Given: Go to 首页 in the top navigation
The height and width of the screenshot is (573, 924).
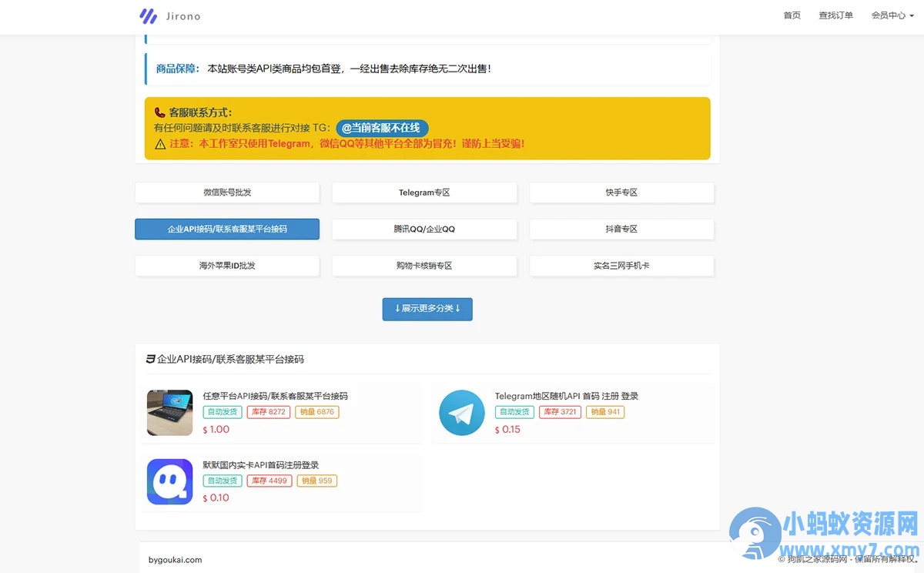Looking at the screenshot, I should click(792, 15).
